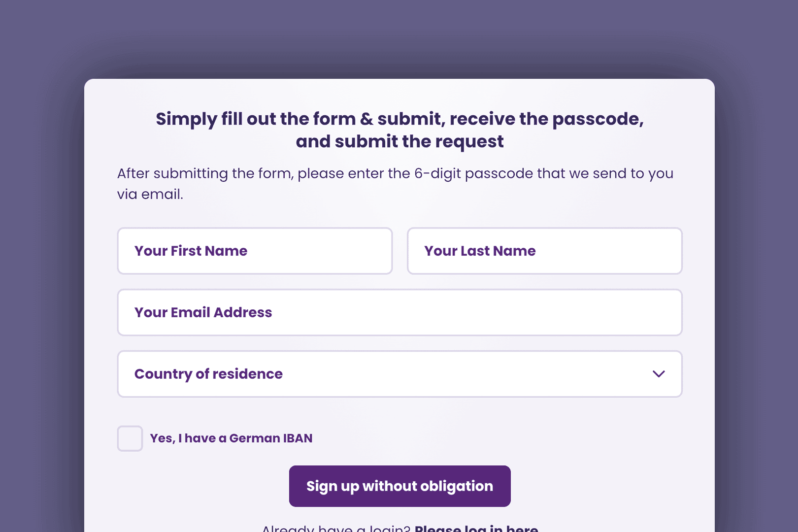Click the 6-digit passcode instruction paragraph
Image resolution: width=798 pixels, height=532 pixels.
click(x=395, y=174)
